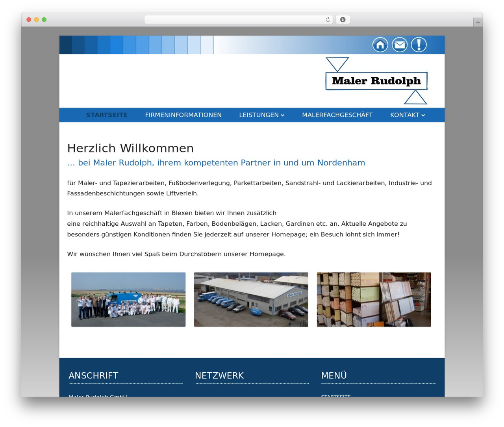Open the wallpaper shop interior photo
The height and width of the screenshot is (427, 504).
tap(374, 299)
